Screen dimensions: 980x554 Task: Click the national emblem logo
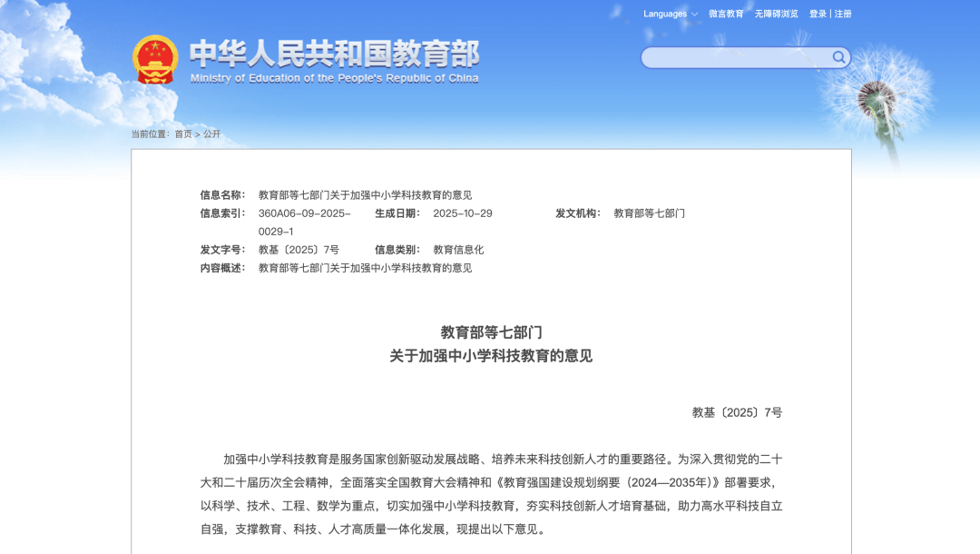(155, 60)
